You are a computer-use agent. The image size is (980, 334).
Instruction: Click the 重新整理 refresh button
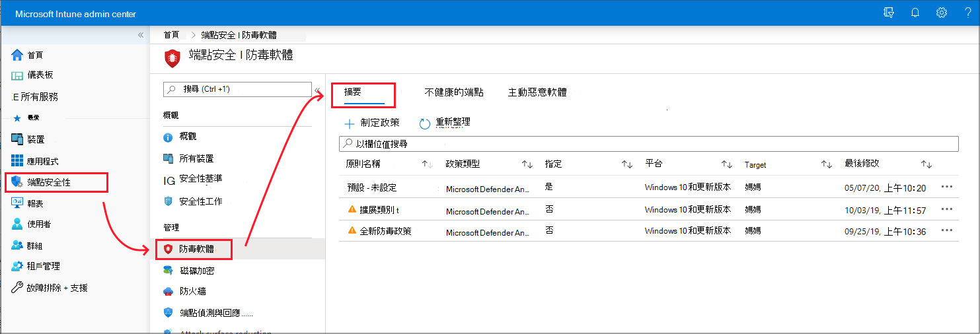(445, 123)
